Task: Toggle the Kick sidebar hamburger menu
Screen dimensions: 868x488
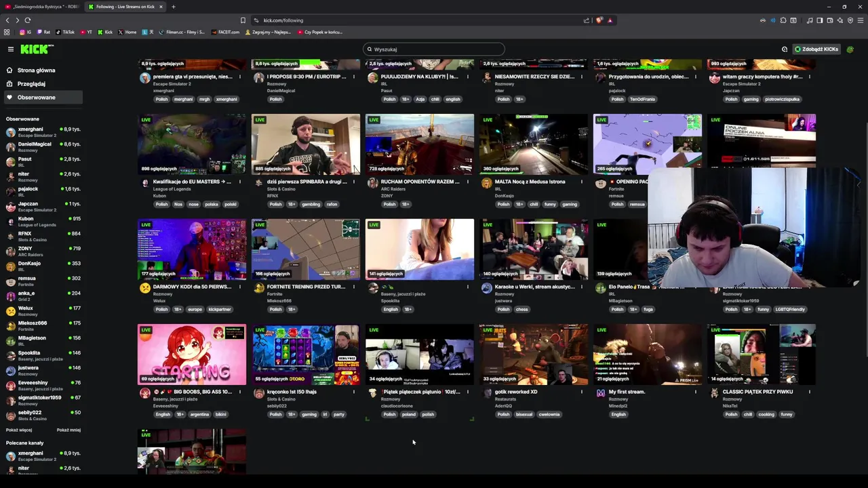Action: pyautogui.click(x=11, y=49)
